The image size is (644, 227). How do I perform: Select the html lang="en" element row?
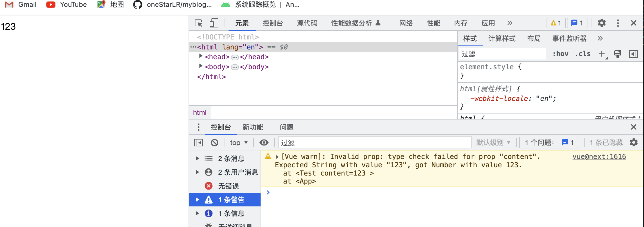coord(323,47)
